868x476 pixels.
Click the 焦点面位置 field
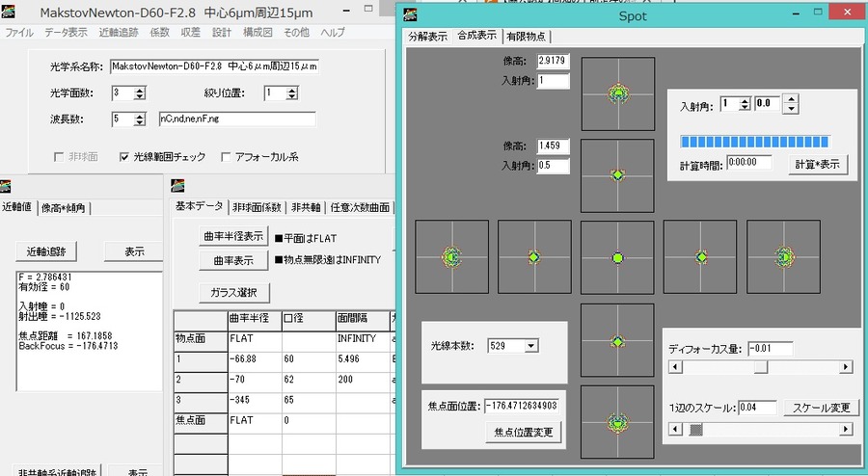pyautogui.click(x=522, y=406)
